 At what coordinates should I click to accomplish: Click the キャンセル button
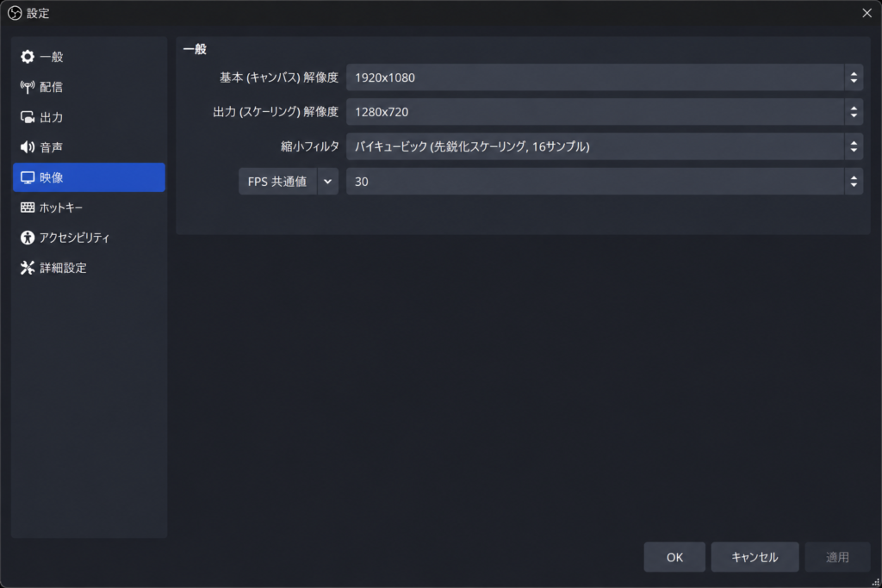(755, 557)
